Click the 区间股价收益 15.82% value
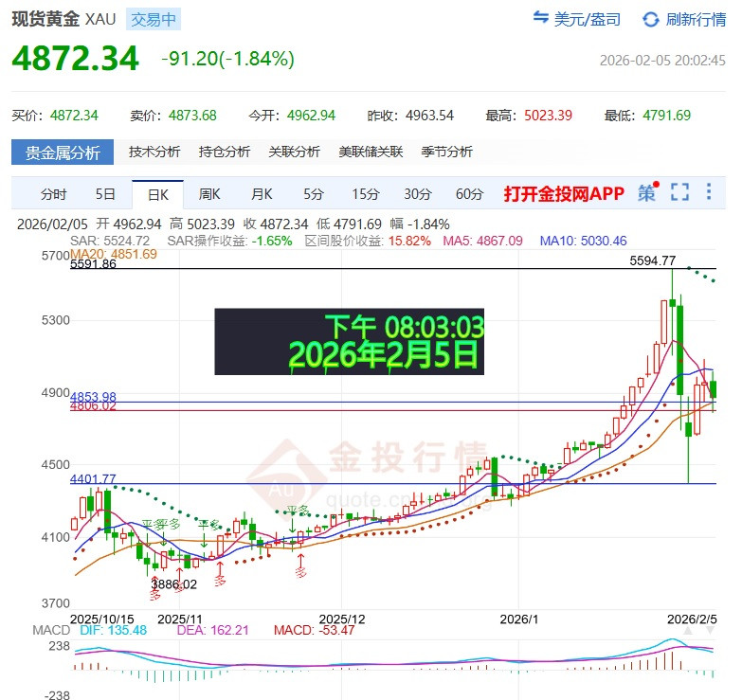The height and width of the screenshot is (700, 742). pos(409,241)
